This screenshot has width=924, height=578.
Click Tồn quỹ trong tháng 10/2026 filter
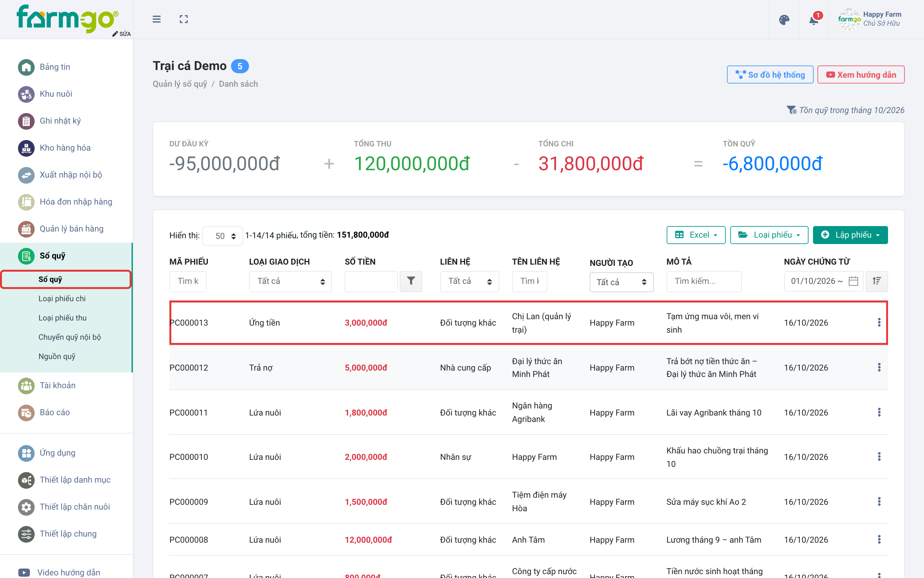[845, 110]
